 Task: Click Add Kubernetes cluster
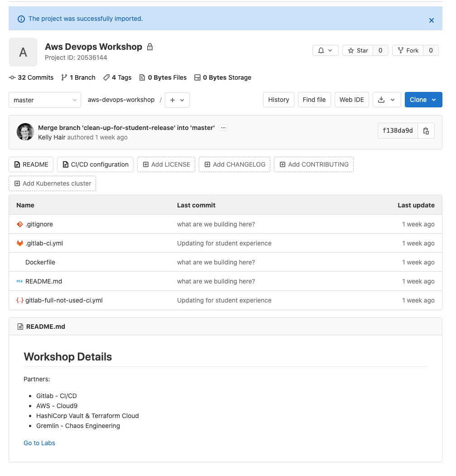[x=52, y=183]
